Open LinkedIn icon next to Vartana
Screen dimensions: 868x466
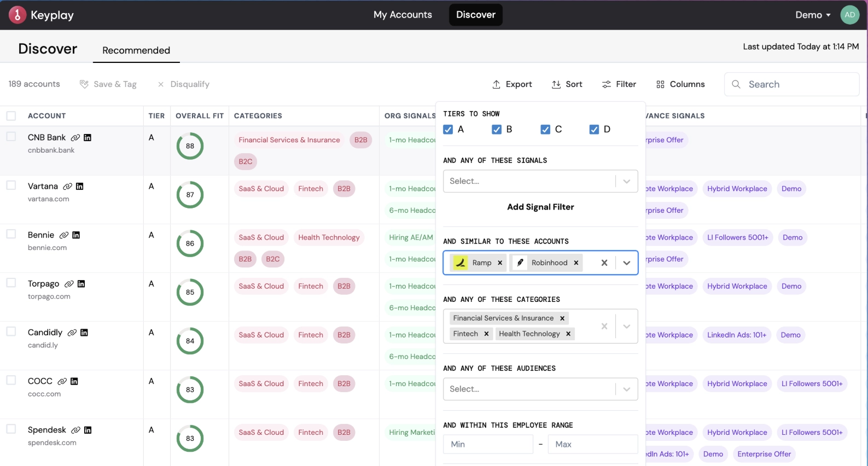click(80, 187)
